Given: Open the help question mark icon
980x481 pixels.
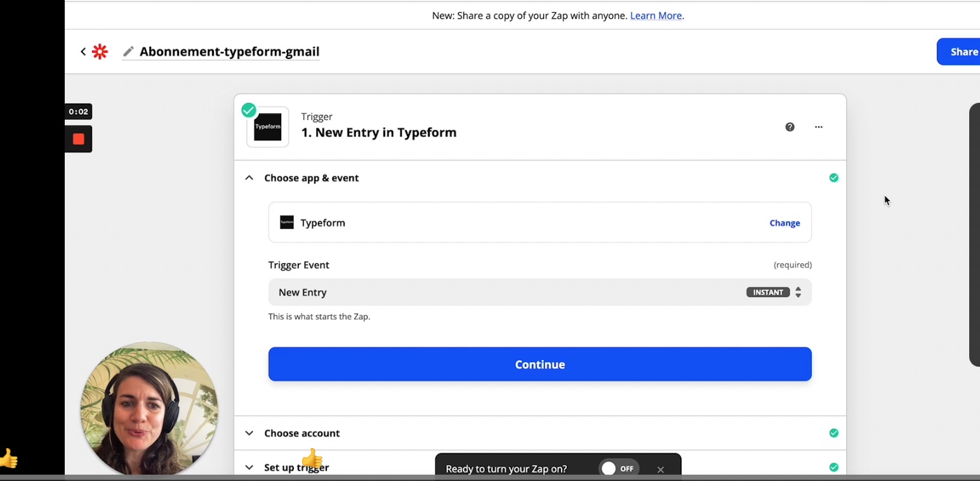Looking at the screenshot, I should (x=790, y=127).
